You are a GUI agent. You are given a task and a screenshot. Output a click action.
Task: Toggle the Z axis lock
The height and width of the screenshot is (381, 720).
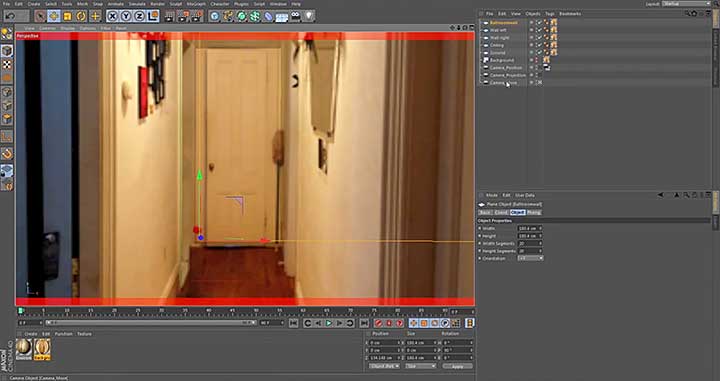click(x=140, y=17)
